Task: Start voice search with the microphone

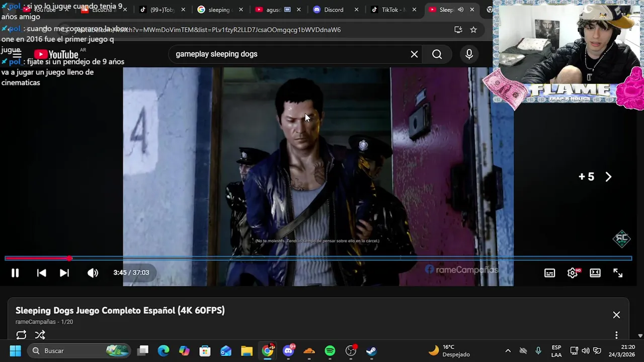Action: click(469, 54)
